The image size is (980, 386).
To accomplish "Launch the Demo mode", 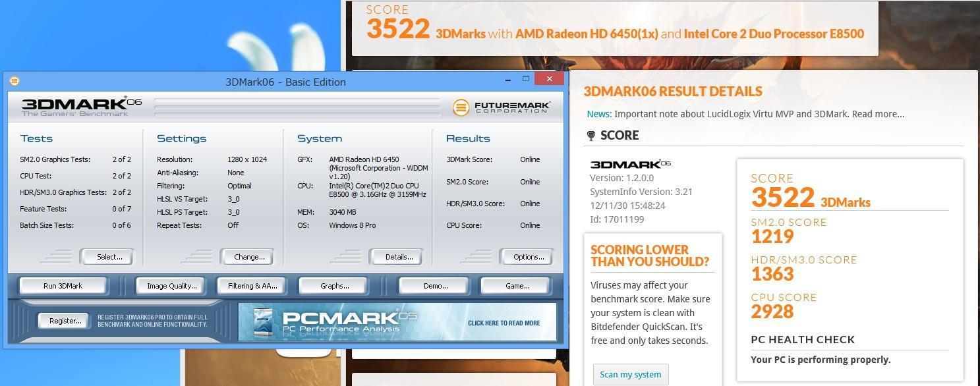I will 435,286.
